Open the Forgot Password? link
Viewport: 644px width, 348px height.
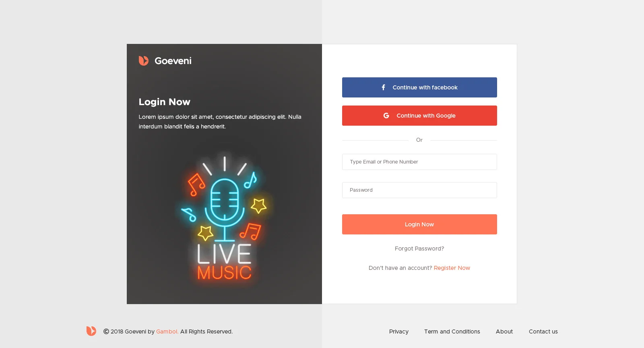point(419,249)
